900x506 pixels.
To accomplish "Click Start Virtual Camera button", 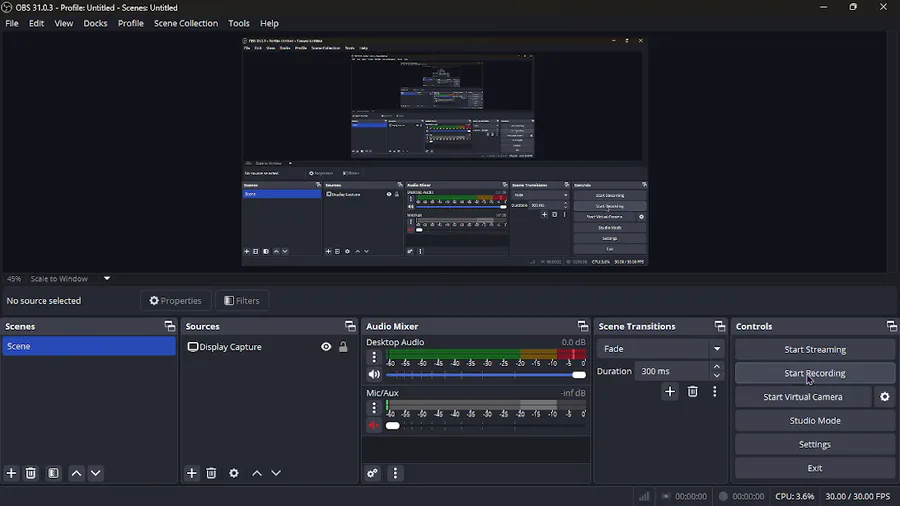I will (x=803, y=397).
